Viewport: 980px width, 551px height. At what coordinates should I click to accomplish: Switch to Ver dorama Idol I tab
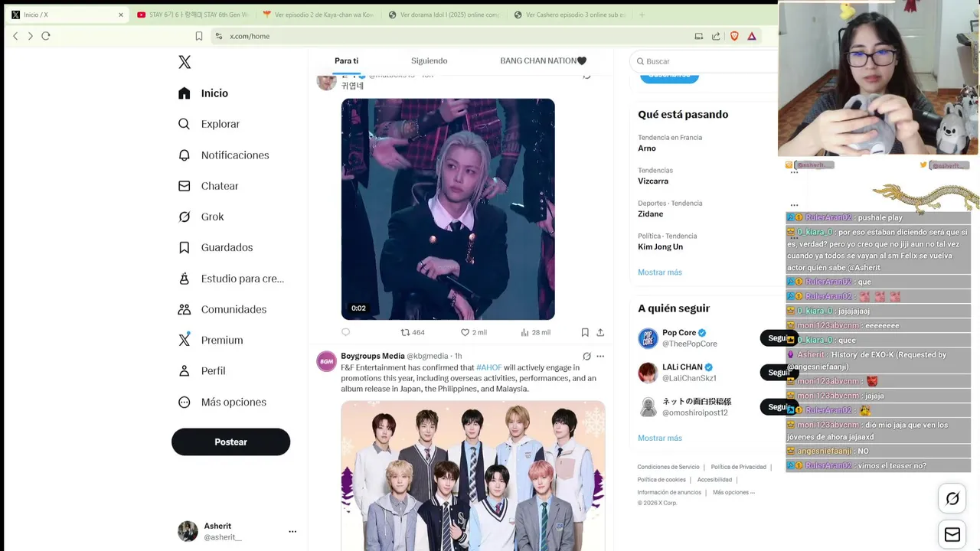(x=444, y=15)
